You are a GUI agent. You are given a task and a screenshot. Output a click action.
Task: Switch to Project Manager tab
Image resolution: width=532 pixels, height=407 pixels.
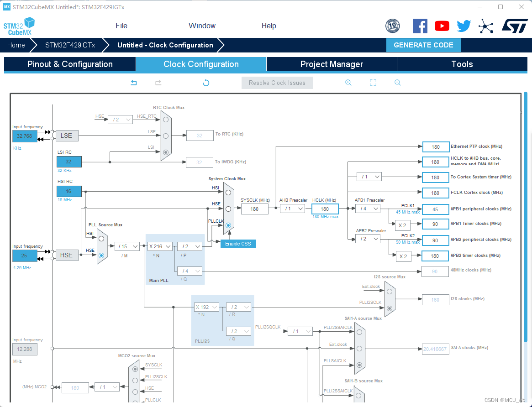[x=332, y=64]
